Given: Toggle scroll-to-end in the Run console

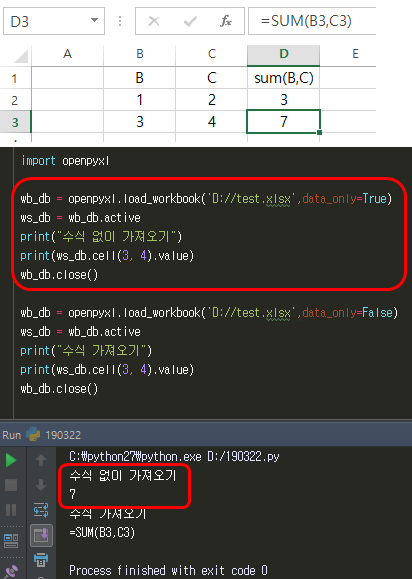Looking at the screenshot, I should pyautogui.click(x=41, y=535).
